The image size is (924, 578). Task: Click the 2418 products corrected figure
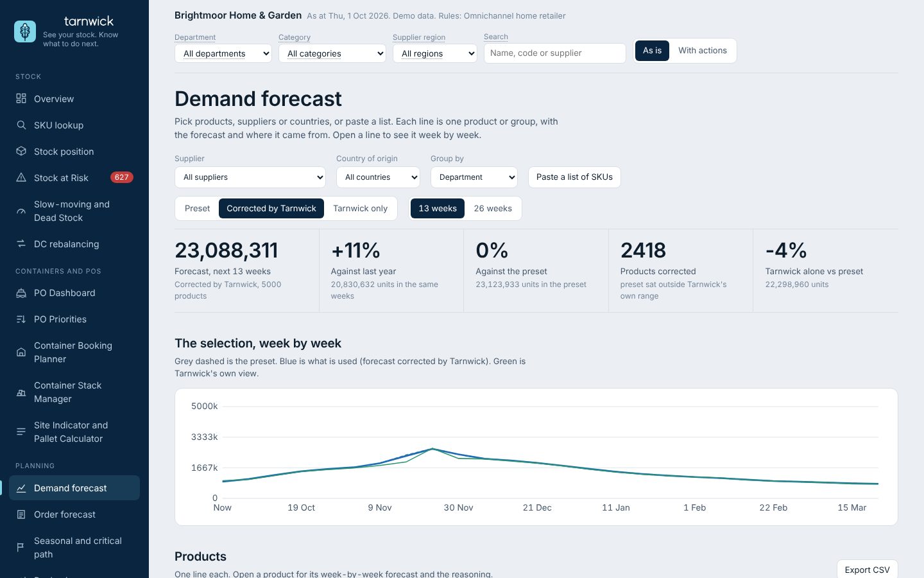[x=643, y=250]
